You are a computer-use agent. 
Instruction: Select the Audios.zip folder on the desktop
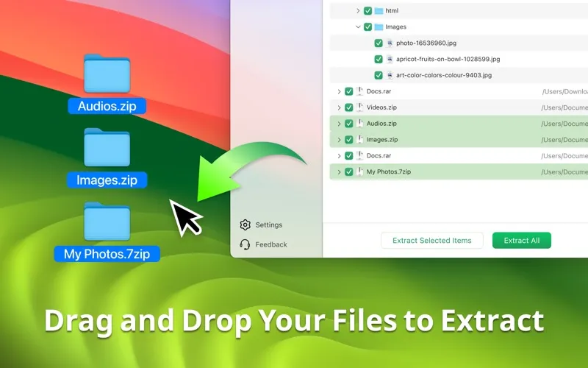(x=107, y=74)
